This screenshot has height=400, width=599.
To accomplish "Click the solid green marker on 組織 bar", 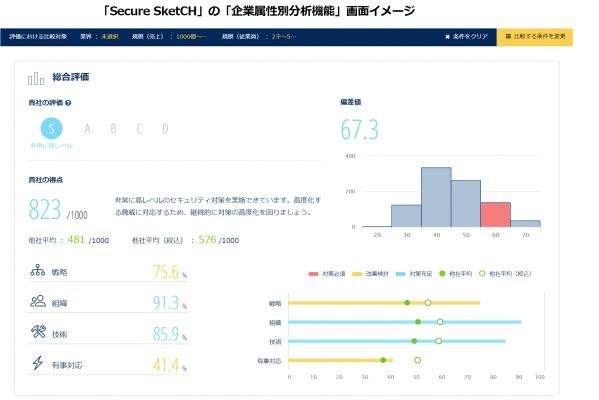I will tap(418, 322).
